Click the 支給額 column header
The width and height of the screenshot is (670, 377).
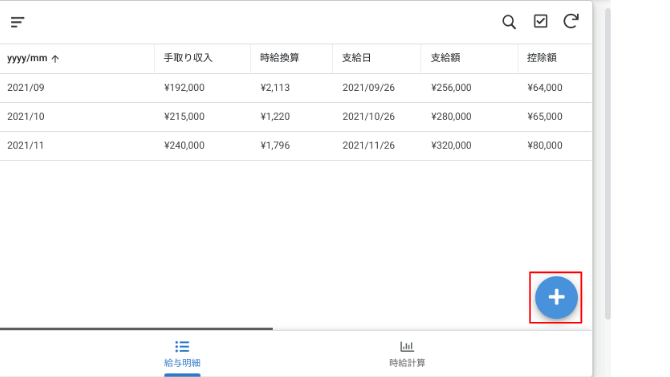point(445,58)
